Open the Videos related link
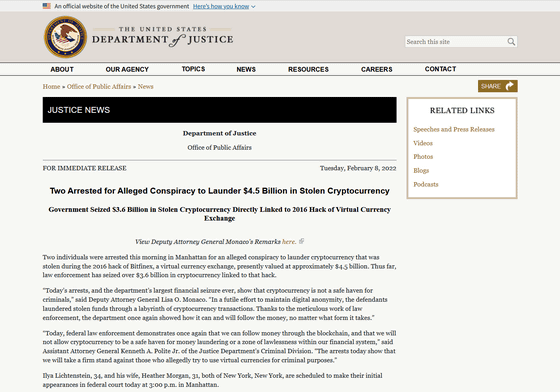Image resolution: width=560 pixels, height=392 pixels. tap(423, 143)
